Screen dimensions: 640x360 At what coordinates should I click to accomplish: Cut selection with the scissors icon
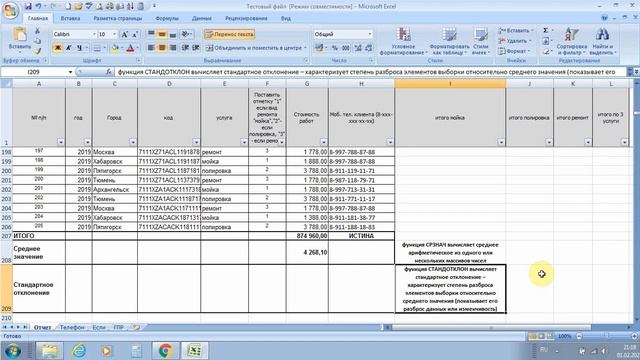tap(38, 31)
